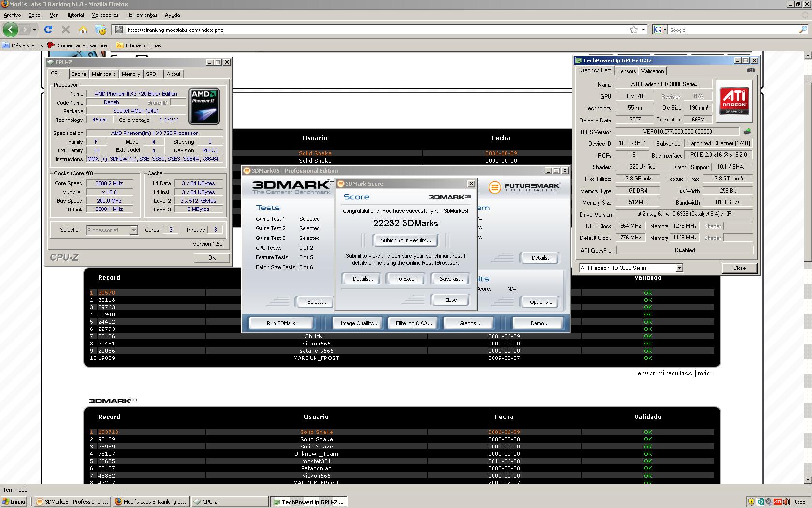812x508 pixels.
Task: Click the Google search engine icon
Action: click(x=658, y=30)
